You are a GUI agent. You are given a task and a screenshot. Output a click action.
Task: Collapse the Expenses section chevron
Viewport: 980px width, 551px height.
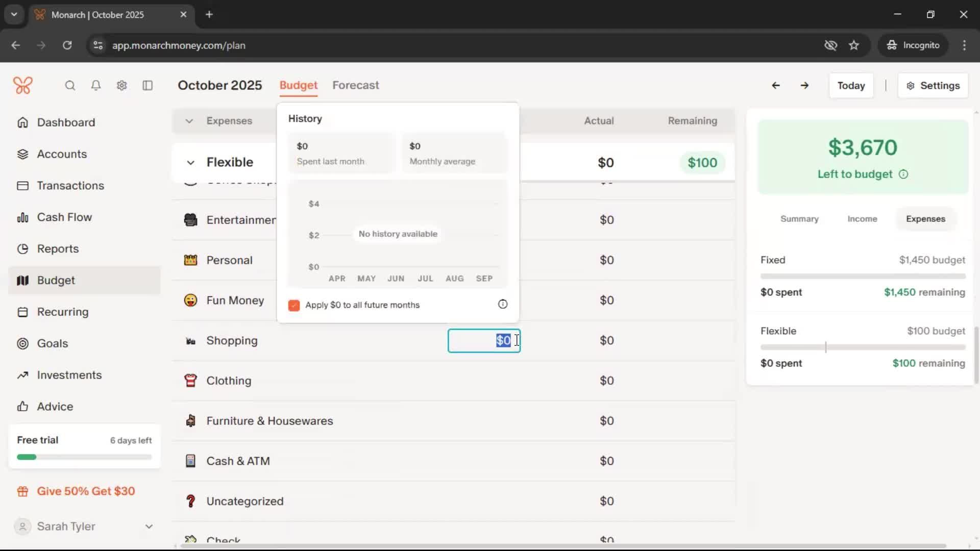pos(189,121)
